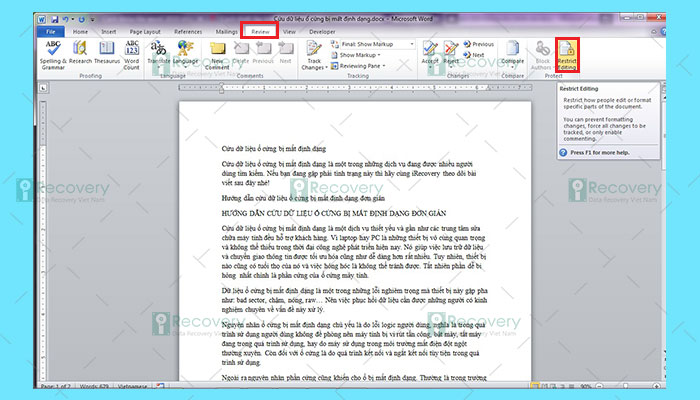
Task: Save the document from Quick Access Toolbar
Action: coord(55,20)
